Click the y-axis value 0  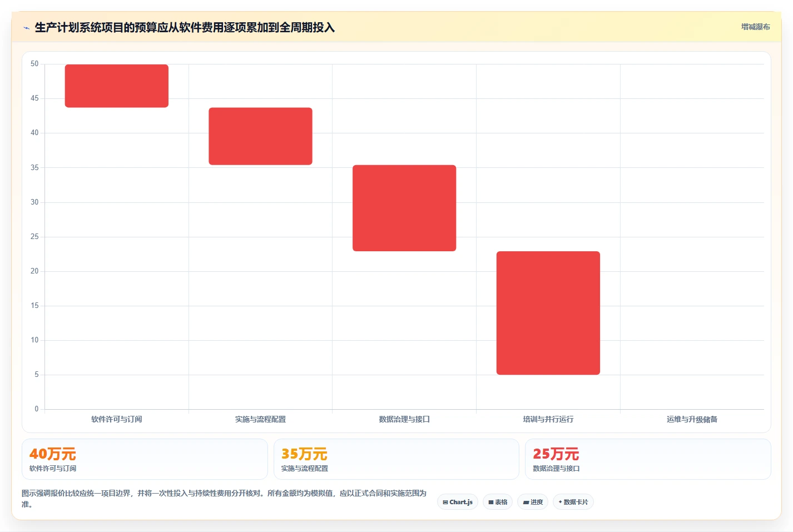37,409
